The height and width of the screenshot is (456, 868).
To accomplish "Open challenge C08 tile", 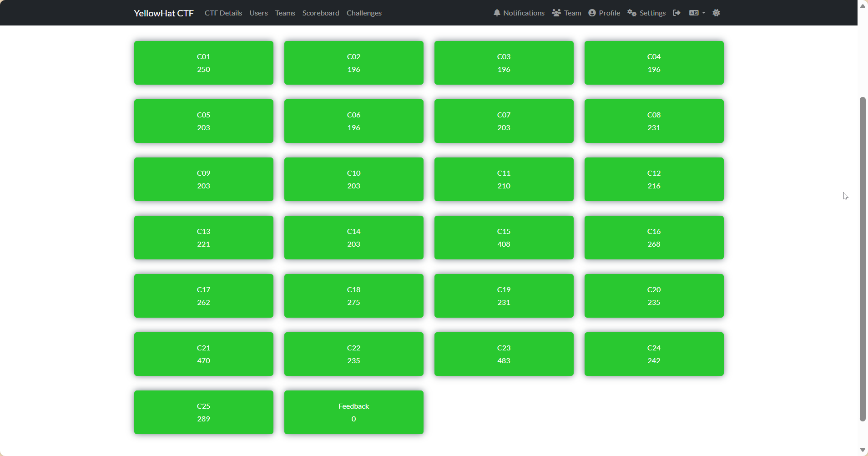I will click(654, 121).
